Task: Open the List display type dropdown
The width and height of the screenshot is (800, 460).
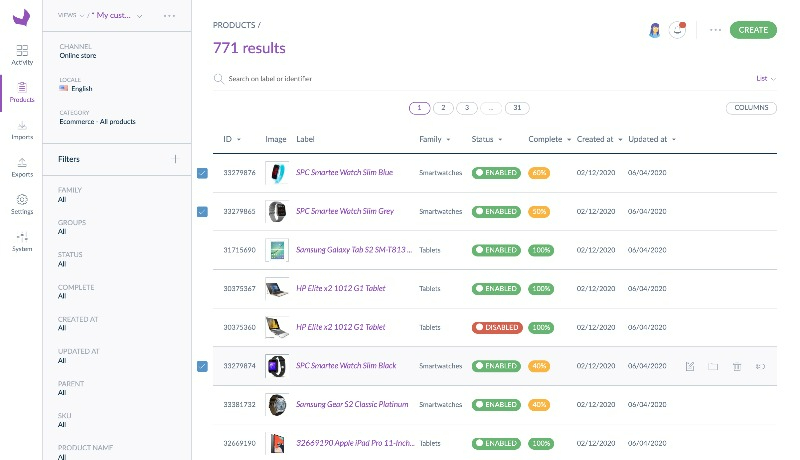Action: (x=765, y=79)
